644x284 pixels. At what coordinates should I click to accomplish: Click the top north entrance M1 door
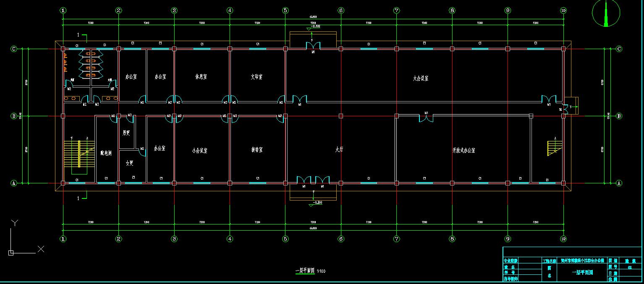click(x=313, y=45)
